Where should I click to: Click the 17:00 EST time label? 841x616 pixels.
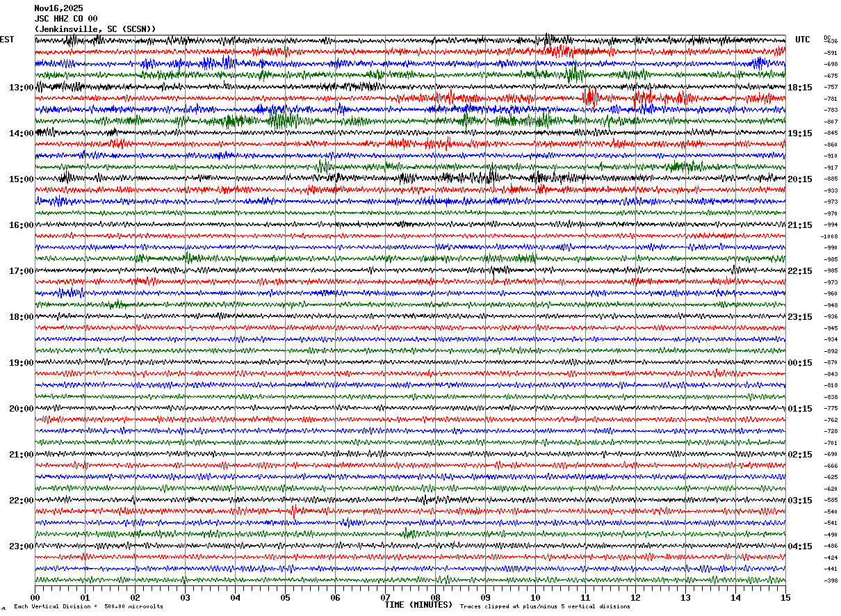tap(21, 271)
